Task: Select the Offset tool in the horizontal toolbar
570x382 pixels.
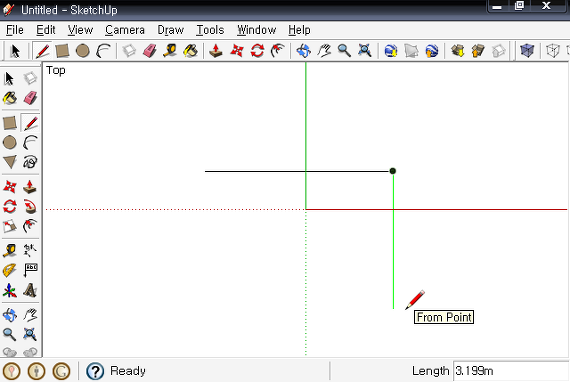Action: [277, 51]
